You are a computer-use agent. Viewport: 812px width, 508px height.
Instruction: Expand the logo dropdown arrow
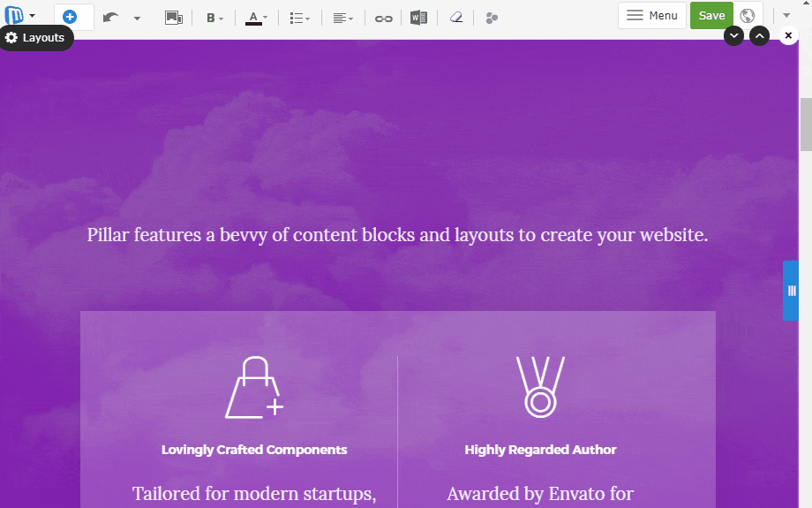32,16
